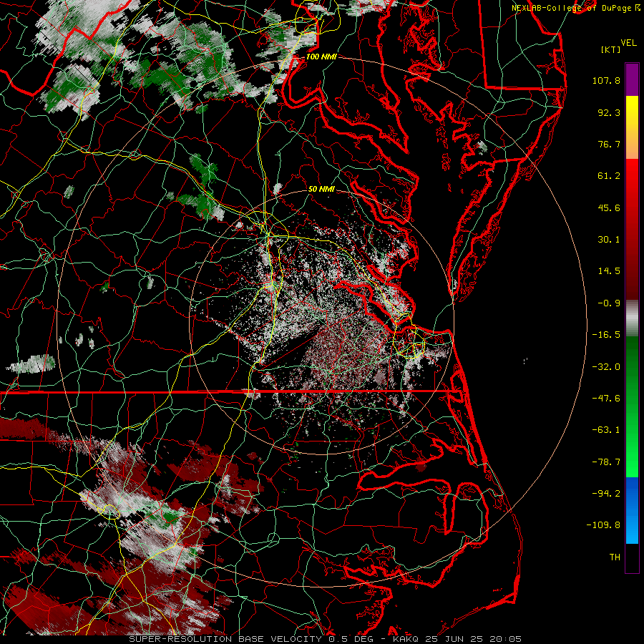Click the 92.3 legend value
This screenshot has width=644, height=644.
(x=609, y=112)
